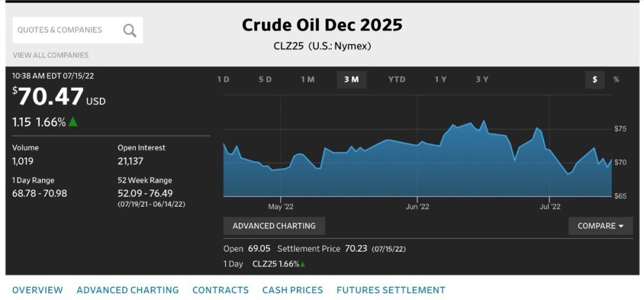Select the 1D time range
This screenshot has width=644, height=300.
click(x=223, y=80)
